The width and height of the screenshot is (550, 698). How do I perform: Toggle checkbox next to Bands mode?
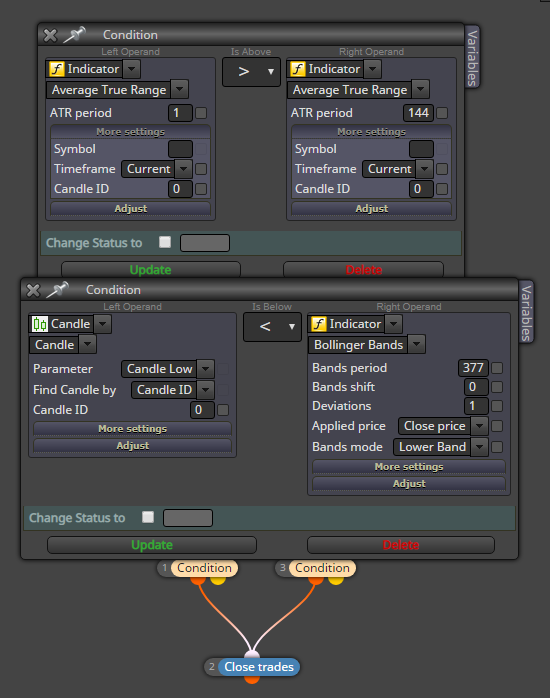pyautogui.click(x=497, y=447)
